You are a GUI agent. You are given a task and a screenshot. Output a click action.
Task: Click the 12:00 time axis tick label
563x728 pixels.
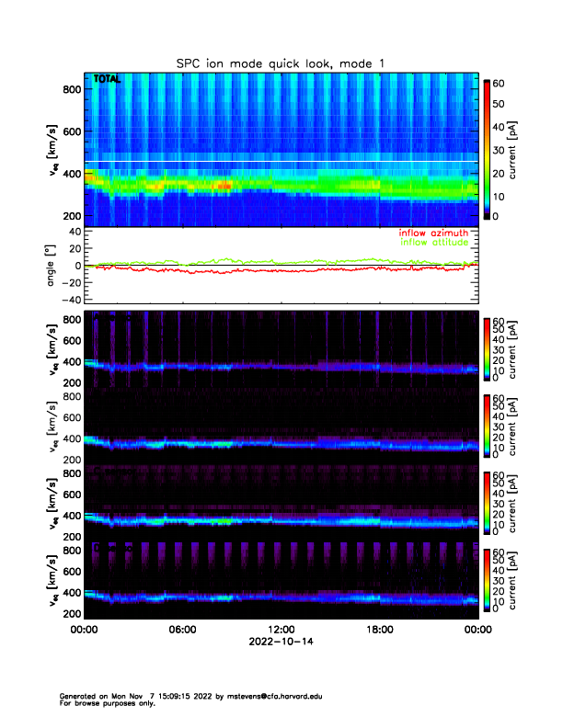(x=281, y=630)
